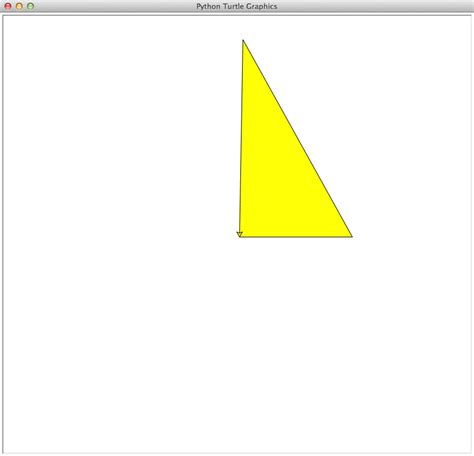This screenshot has width=474, height=456.
Task: Click the Python Turtle Graphics title text
Action: [x=237, y=6]
